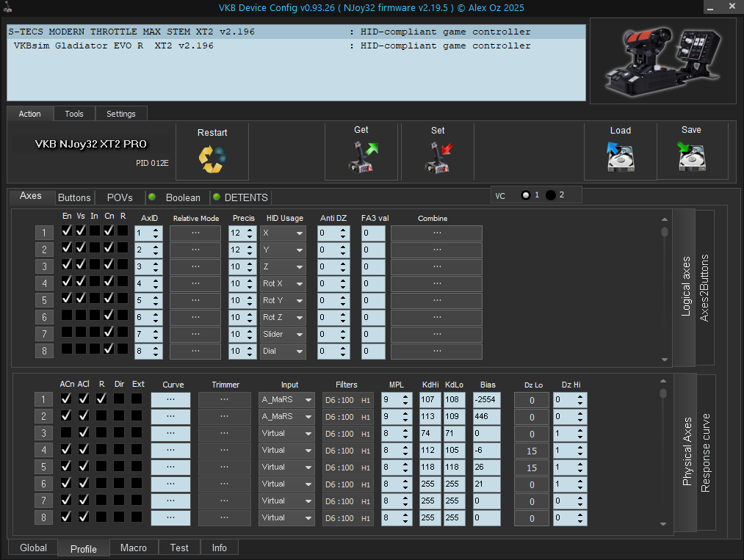744x560 pixels.
Task: Switch to the Global bottom tab
Action: point(33,548)
